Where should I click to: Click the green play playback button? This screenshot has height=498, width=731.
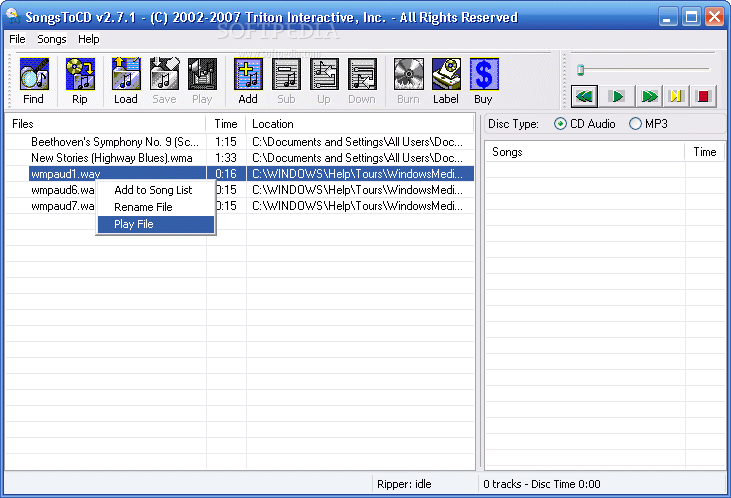[616, 97]
